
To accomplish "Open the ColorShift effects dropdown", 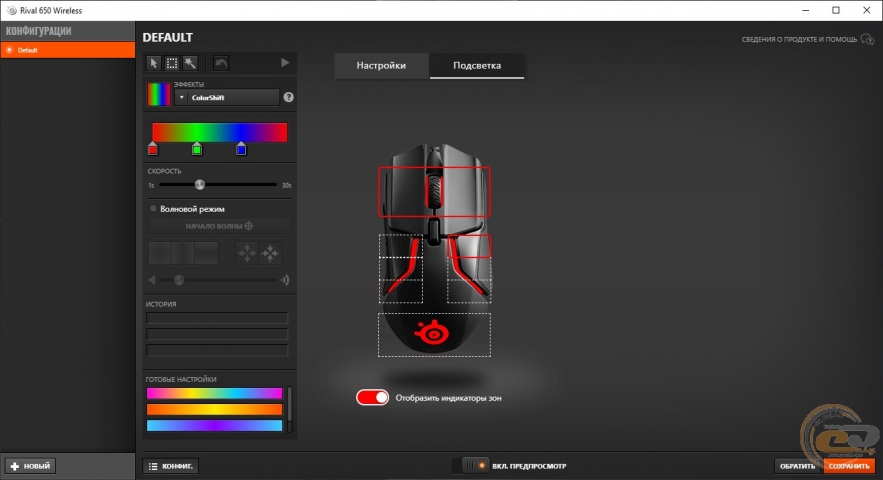I will (227, 97).
